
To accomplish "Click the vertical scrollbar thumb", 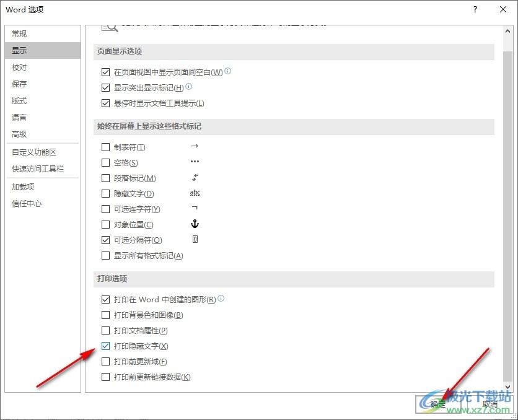I will pos(507,216).
